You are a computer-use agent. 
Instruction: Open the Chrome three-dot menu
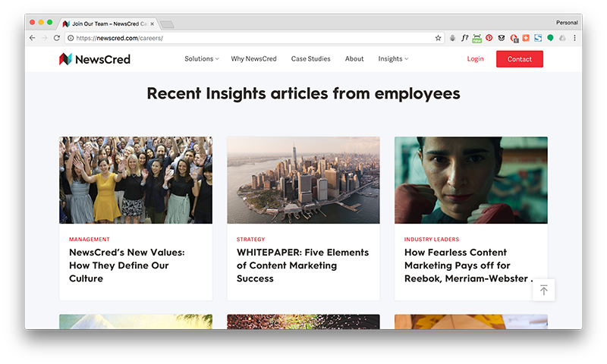pyautogui.click(x=574, y=37)
